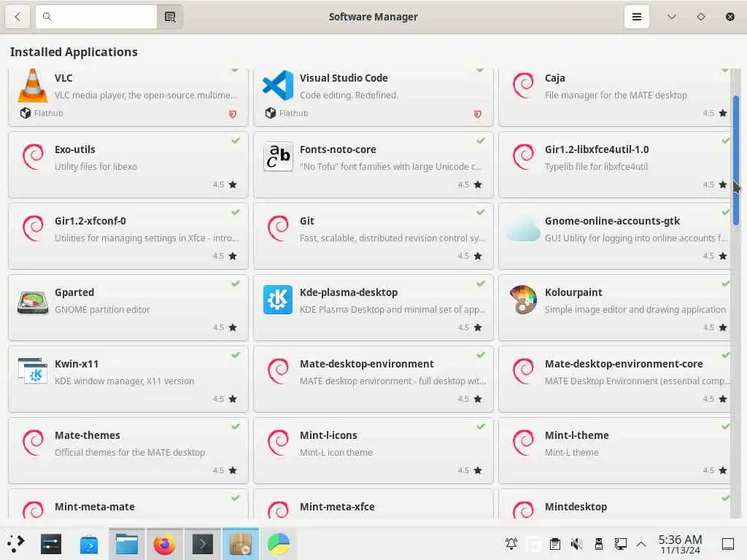Open the file manager taskbar icon
This screenshot has width=747, height=560.
[127, 544]
